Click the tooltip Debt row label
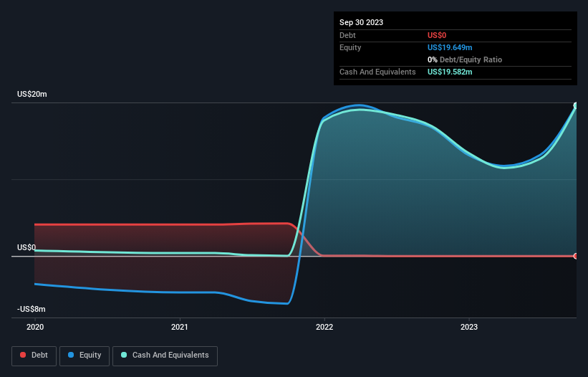The image size is (588, 377). (x=347, y=35)
